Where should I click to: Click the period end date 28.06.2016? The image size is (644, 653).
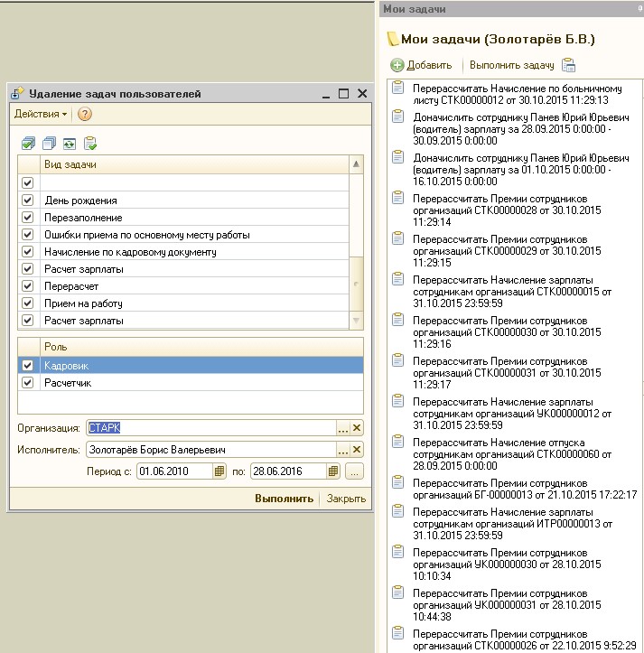tap(288, 471)
